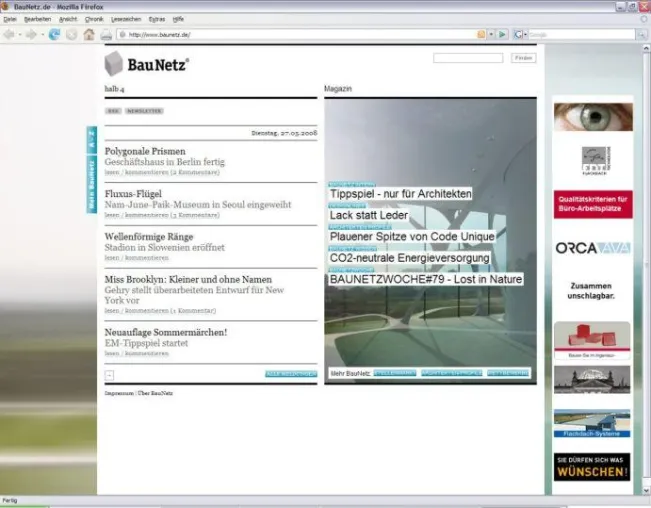Click the Qualitätskriterien für Büro-Arbeitsplätze ad
651x508 pixels.
point(593,204)
